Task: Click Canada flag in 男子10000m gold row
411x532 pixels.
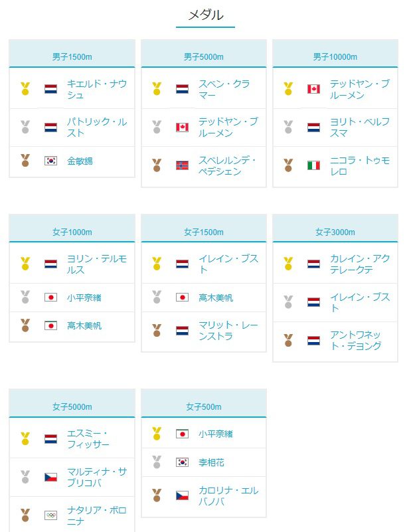Action: click(314, 89)
